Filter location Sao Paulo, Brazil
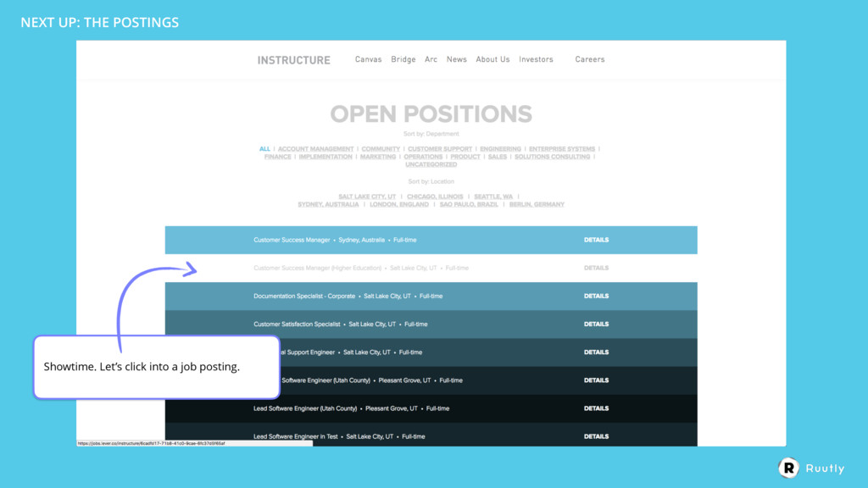The height and width of the screenshot is (488, 868). pyautogui.click(x=469, y=204)
